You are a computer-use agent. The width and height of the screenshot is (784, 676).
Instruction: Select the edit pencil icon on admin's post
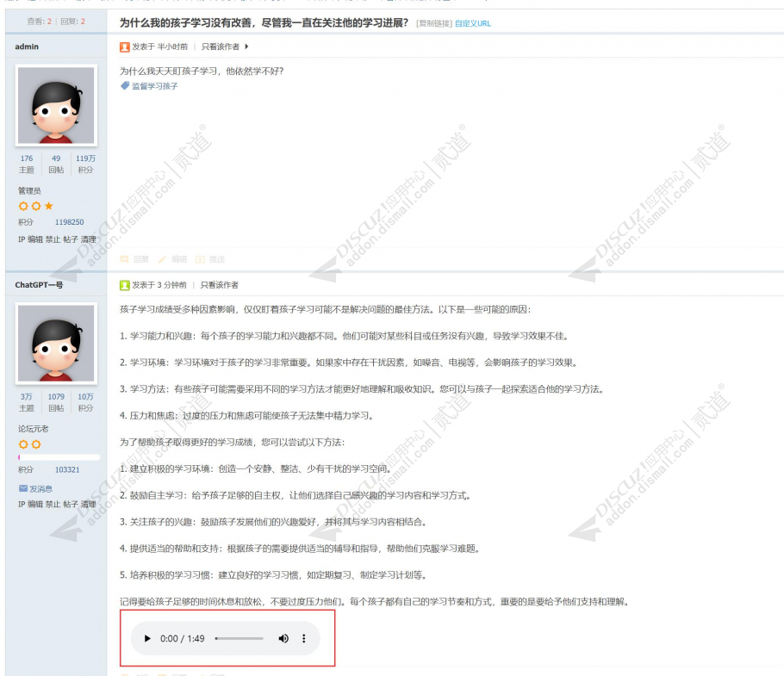[x=162, y=258]
